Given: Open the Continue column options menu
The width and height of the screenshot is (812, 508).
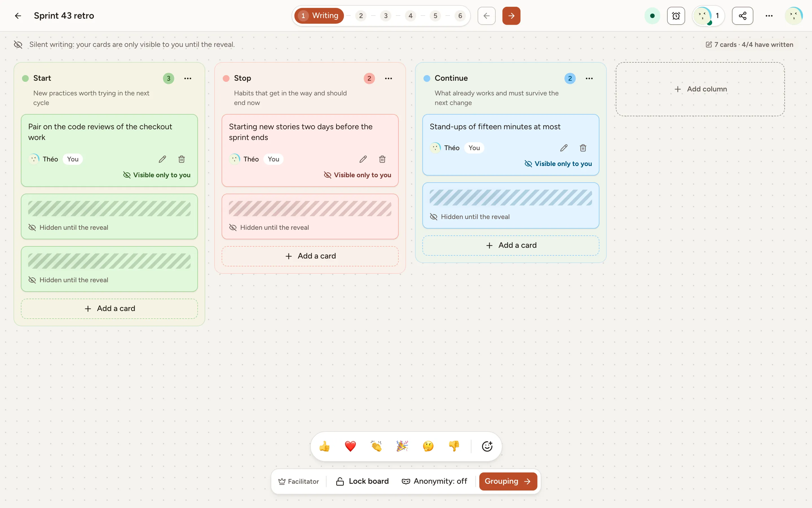Looking at the screenshot, I should coord(589,78).
